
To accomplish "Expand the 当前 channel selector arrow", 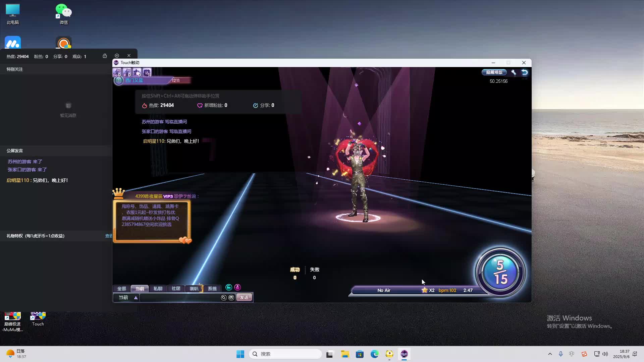I will point(136,298).
